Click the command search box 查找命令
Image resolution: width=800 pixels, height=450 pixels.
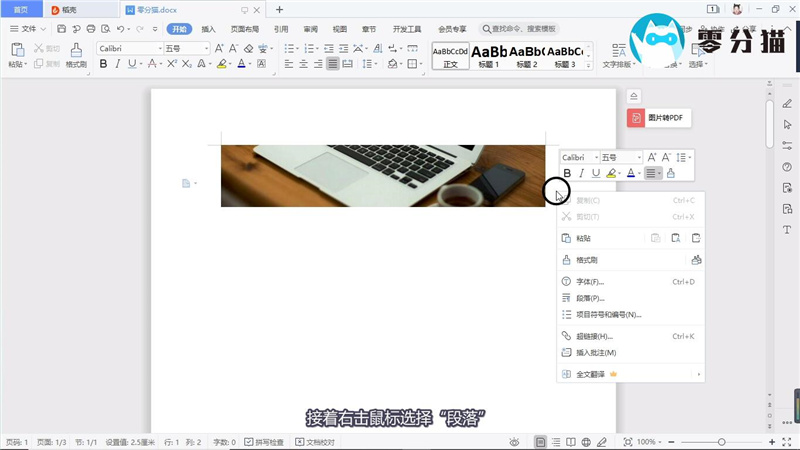pos(524,29)
